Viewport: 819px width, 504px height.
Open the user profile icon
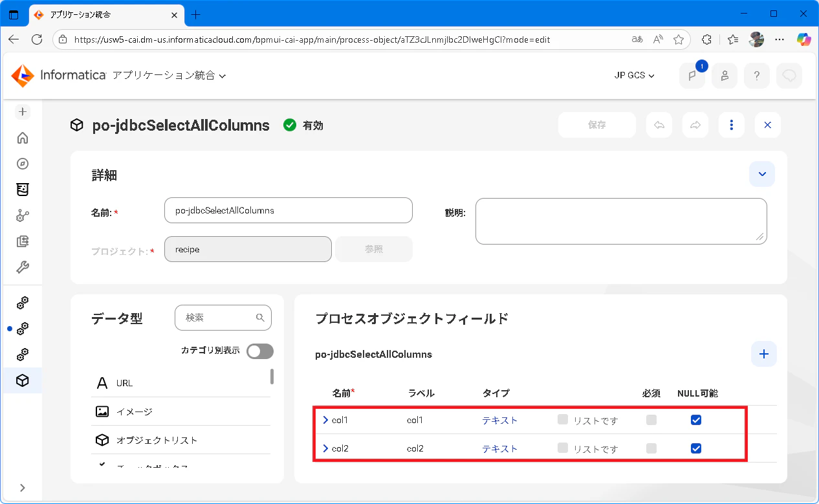tap(725, 76)
